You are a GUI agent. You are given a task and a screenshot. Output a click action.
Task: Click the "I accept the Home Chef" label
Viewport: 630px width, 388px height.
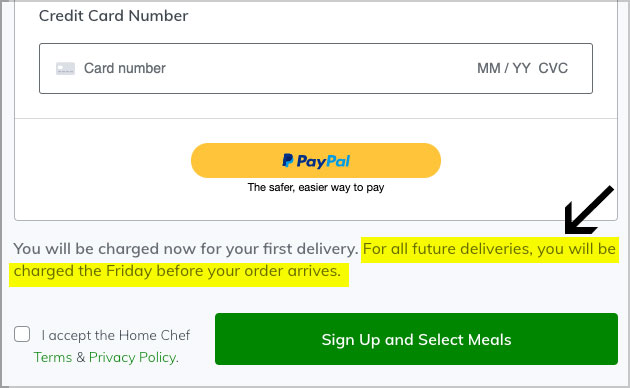[x=116, y=335]
